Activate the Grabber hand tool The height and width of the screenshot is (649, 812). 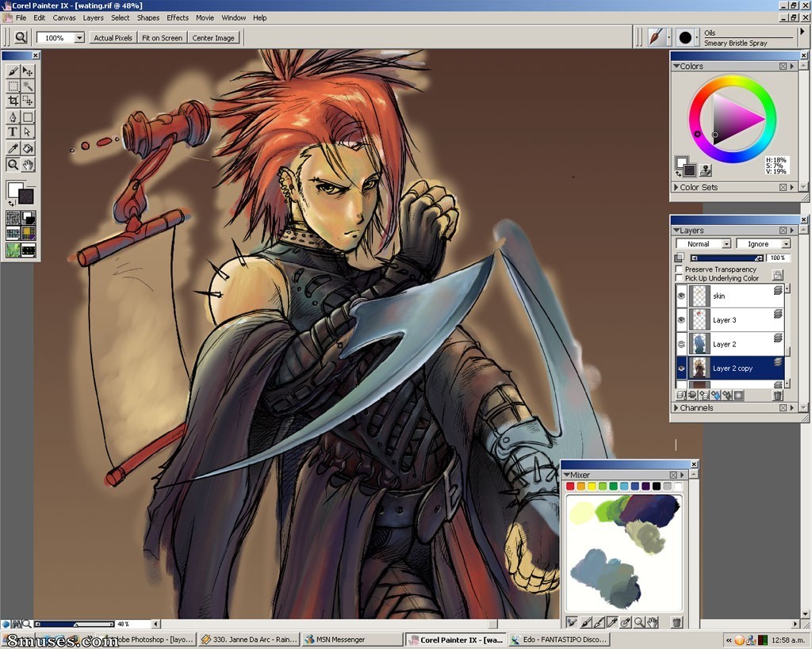click(x=28, y=165)
